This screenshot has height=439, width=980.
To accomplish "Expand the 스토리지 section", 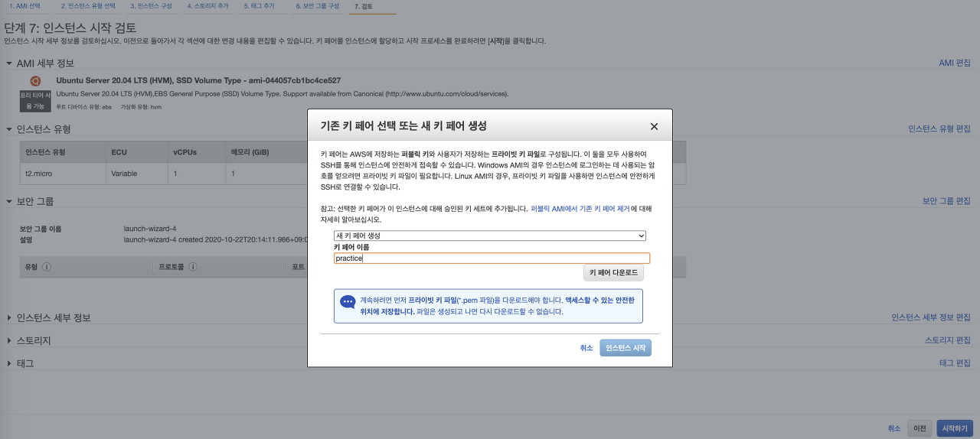I will pos(9,340).
